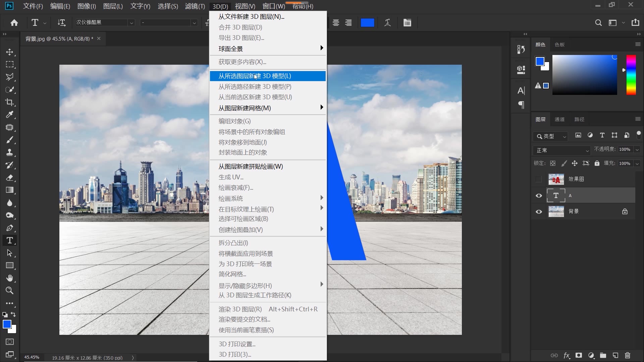Select the Polygonal Lasso tool
This screenshot has height=362, width=644.
coord(10,77)
